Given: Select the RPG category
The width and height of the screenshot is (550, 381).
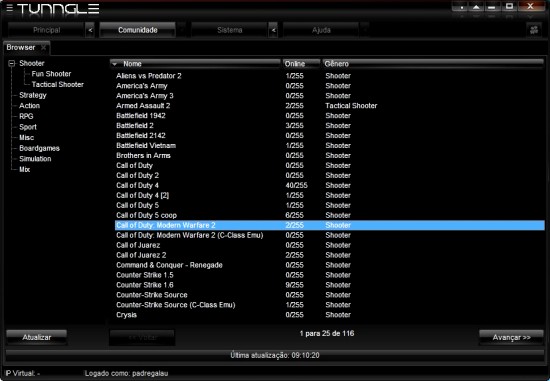Looking at the screenshot, I should 26,116.
